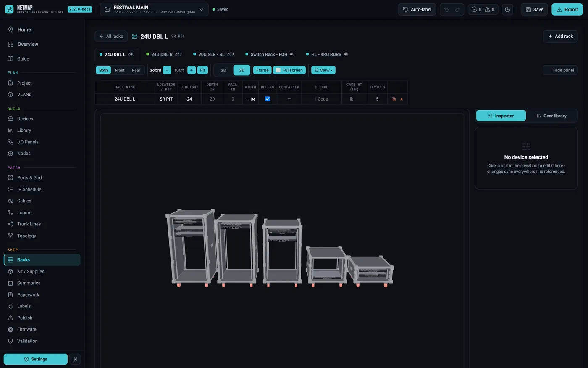Switch to the Inspector tab

(x=501, y=116)
